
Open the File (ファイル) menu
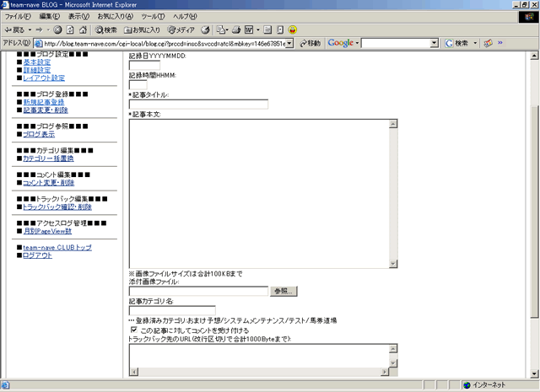point(19,17)
